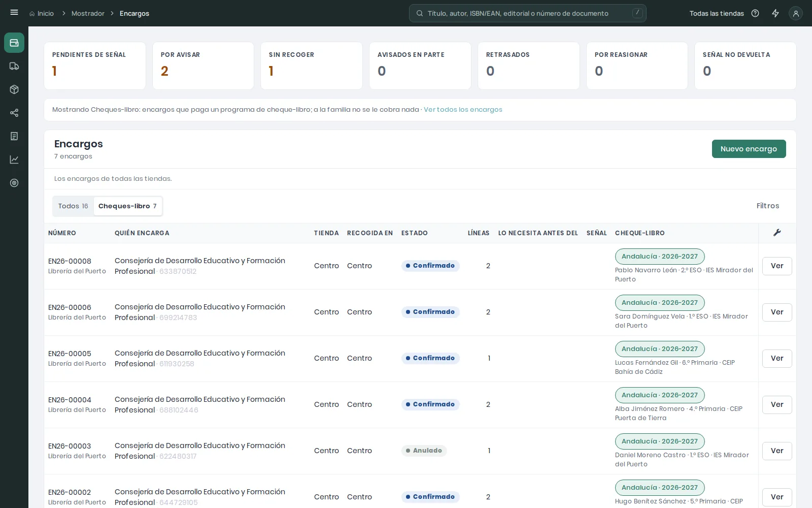Screen dimensions: 812x508
Task: Open the delivery truck sidebar icon
Action: pyautogui.click(x=14, y=66)
